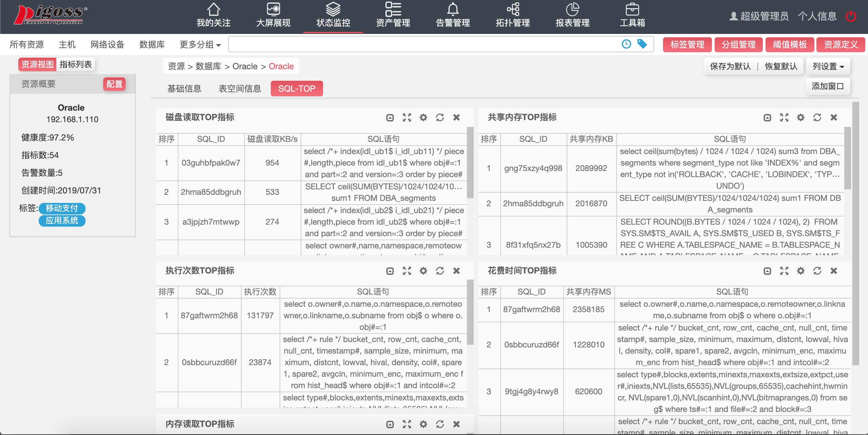Open the 列设置 dropdown
This screenshot has width=868, height=435.
828,66
